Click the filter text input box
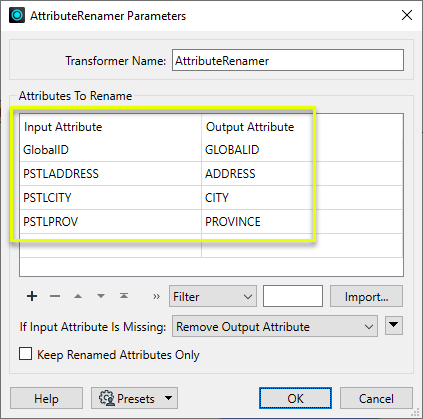Viewport: 423px width, 419px height. [x=293, y=296]
